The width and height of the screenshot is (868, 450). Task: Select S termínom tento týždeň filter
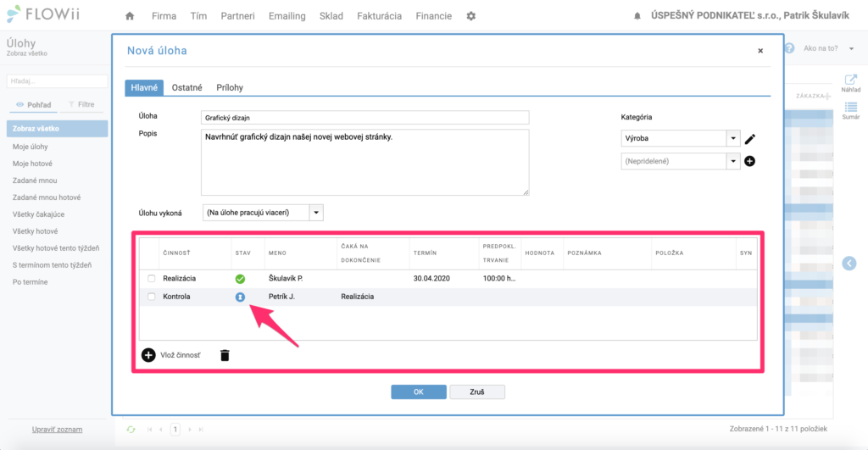click(52, 265)
